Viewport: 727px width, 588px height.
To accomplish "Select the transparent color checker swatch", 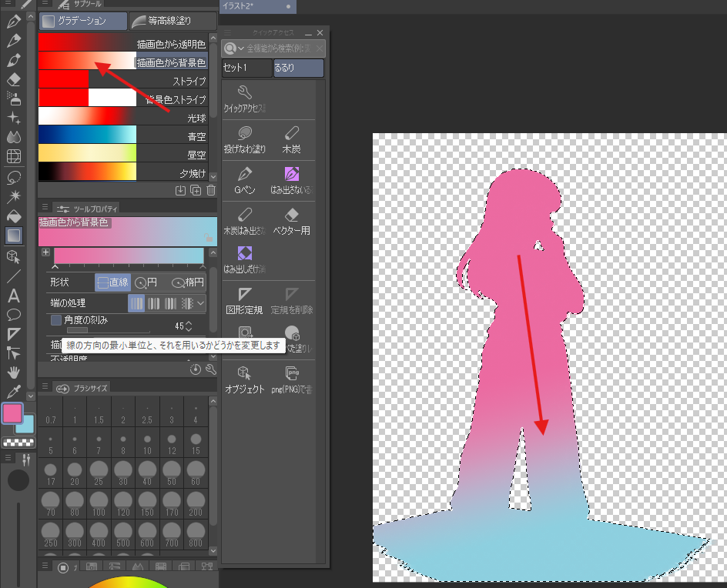I will coord(18,443).
